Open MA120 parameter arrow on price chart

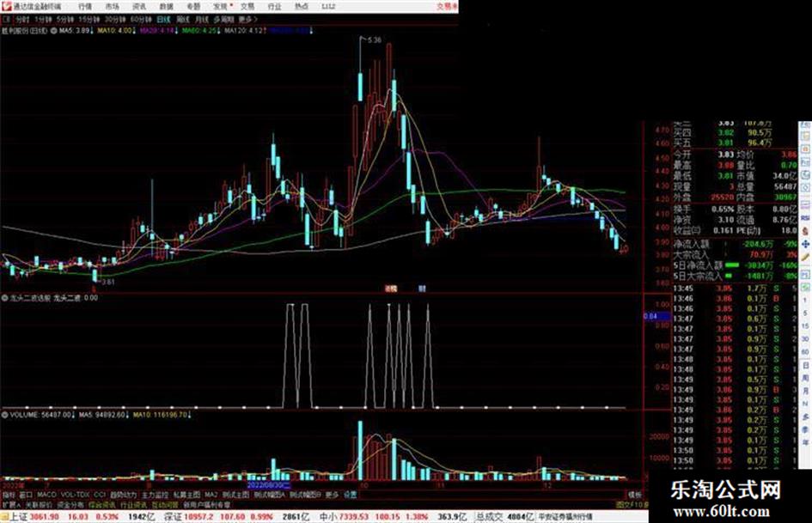(266, 31)
